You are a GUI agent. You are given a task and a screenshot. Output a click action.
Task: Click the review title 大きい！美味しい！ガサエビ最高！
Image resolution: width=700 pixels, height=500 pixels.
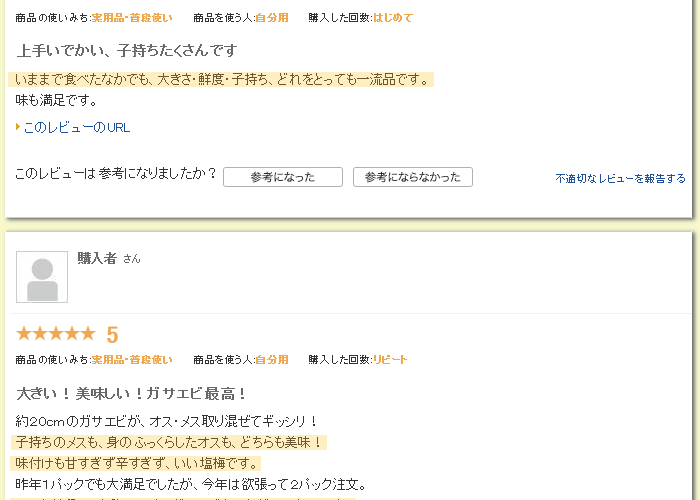coord(131,394)
